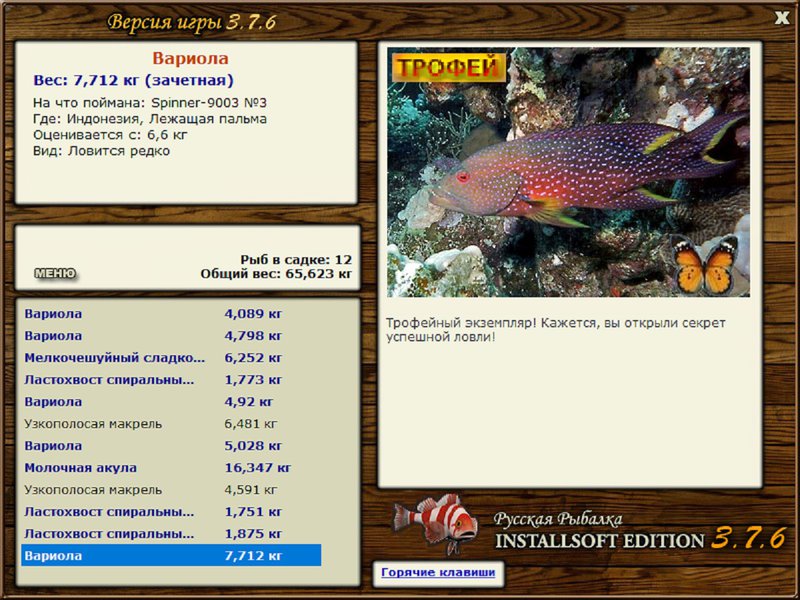Select the Вариола 4,92 кг entry

pyautogui.click(x=171, y=402)
